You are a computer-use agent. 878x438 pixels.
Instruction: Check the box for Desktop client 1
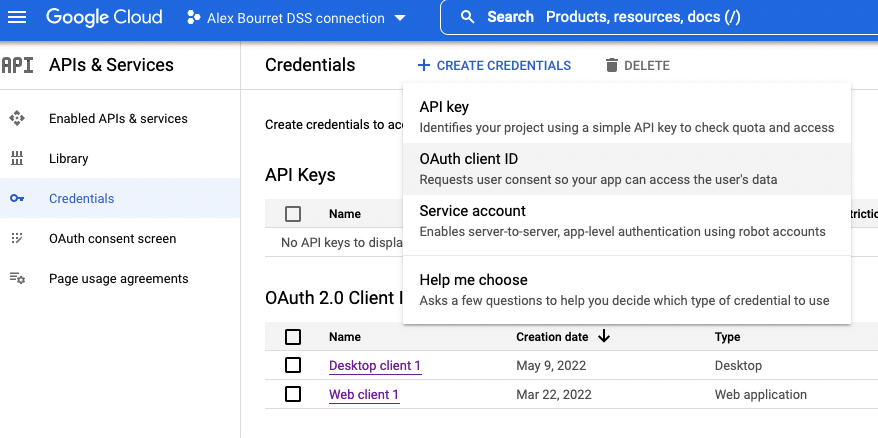(293, 366)
